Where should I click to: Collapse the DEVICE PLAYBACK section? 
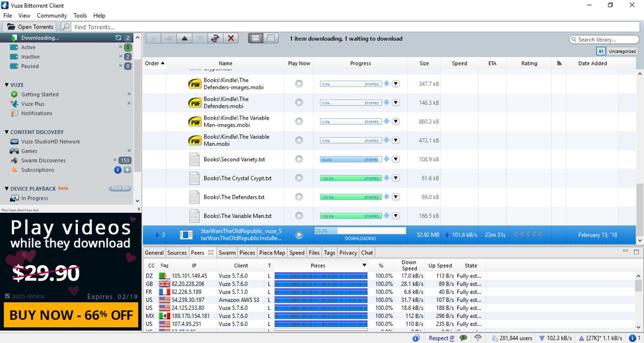point(7,188)
